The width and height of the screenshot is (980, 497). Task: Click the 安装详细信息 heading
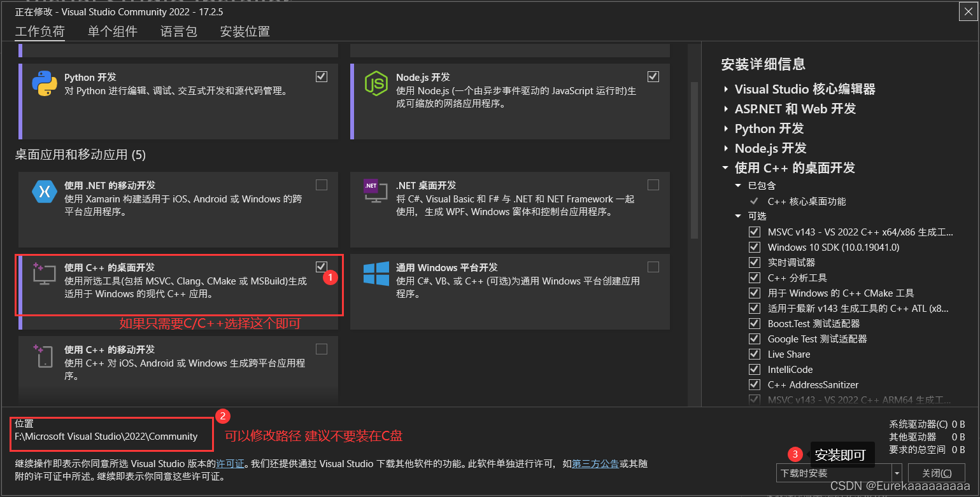763,64
